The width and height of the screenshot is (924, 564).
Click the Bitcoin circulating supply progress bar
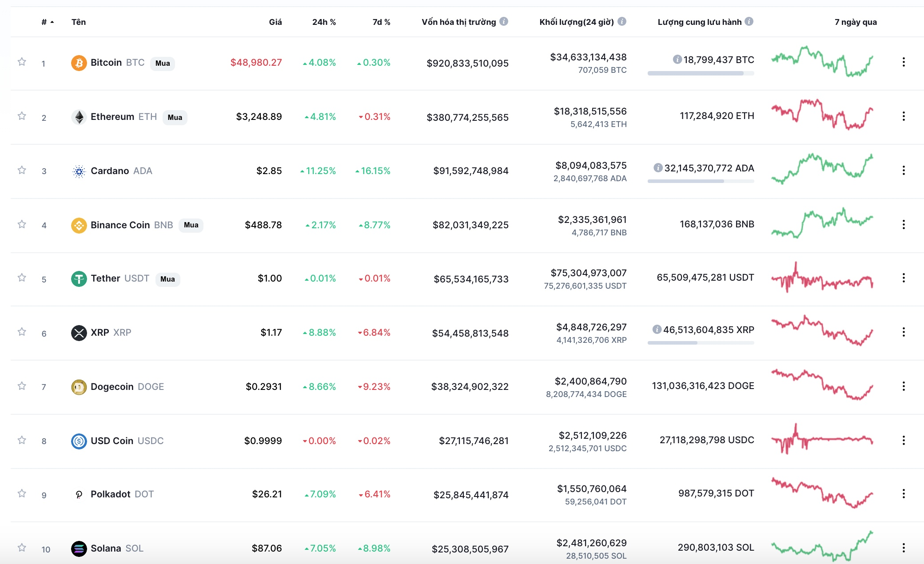pos(701,73)
